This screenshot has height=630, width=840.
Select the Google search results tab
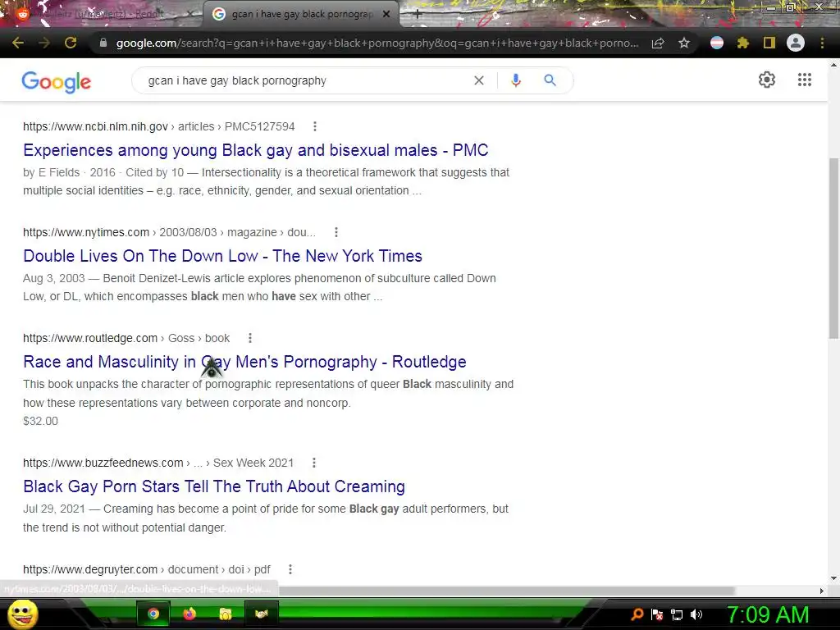coord(301,15)
